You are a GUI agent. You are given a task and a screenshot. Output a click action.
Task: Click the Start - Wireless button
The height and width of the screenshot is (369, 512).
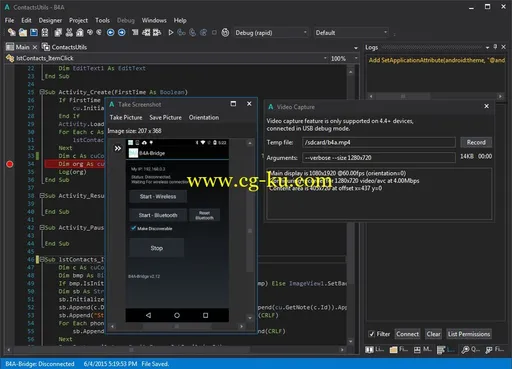click(x=158, y=196)
